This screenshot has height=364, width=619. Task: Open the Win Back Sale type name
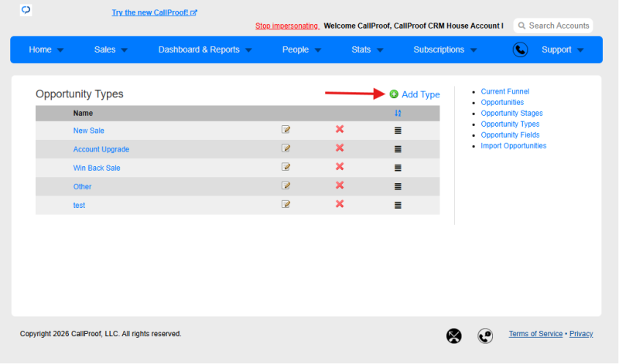pyautogui.click(x=96, y=168)
